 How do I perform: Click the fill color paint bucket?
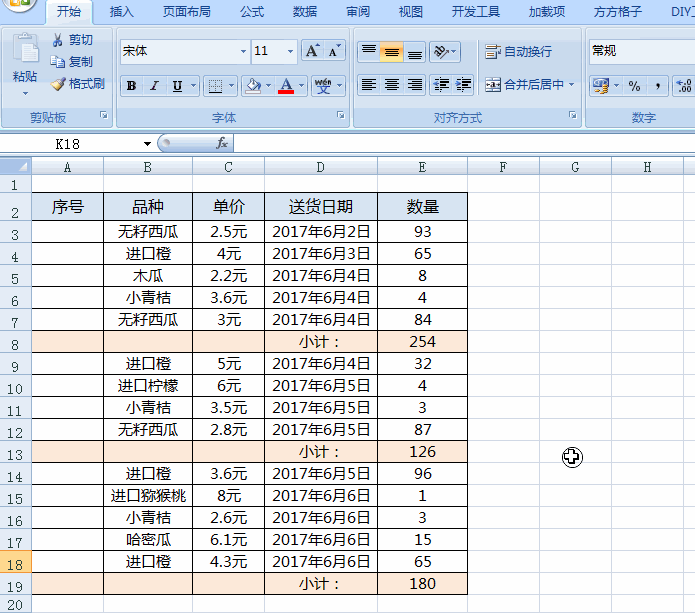[254, 86]
